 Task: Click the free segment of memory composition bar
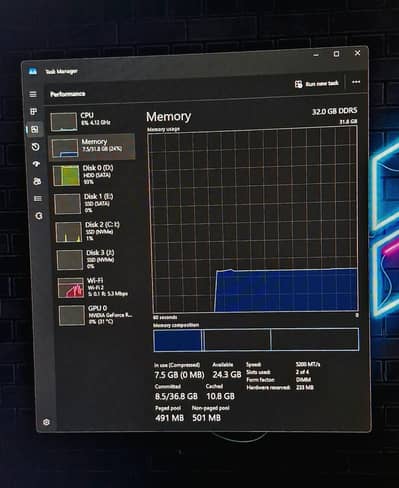pyautogui.click(x=315, y=339)
